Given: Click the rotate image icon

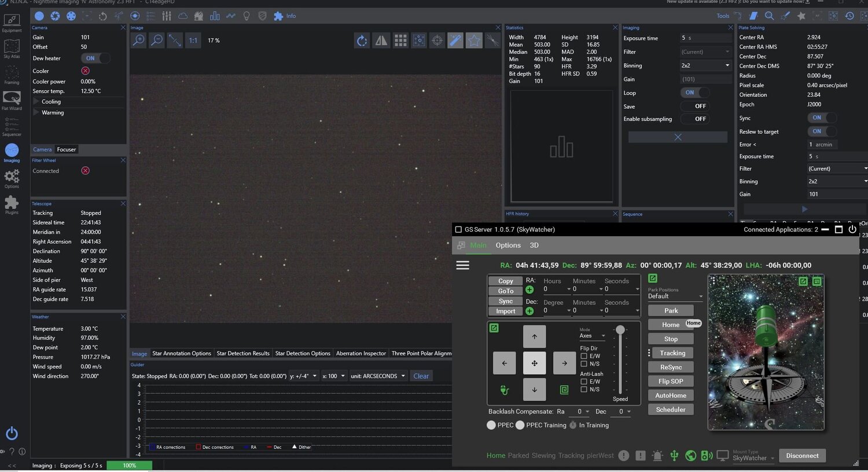Looking at the screenshot, I should tap(362, 41).
